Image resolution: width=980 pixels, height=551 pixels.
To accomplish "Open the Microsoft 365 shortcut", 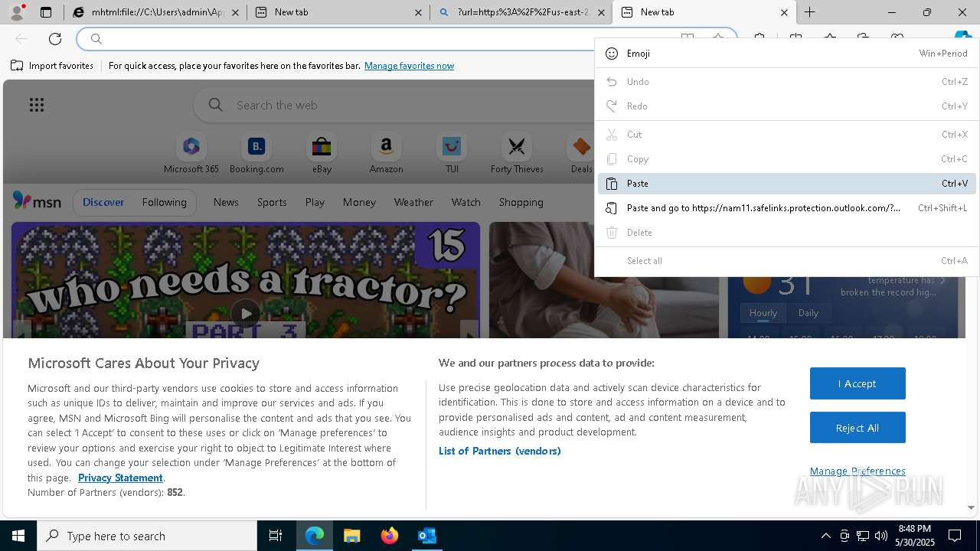I will tap(191, 154).
